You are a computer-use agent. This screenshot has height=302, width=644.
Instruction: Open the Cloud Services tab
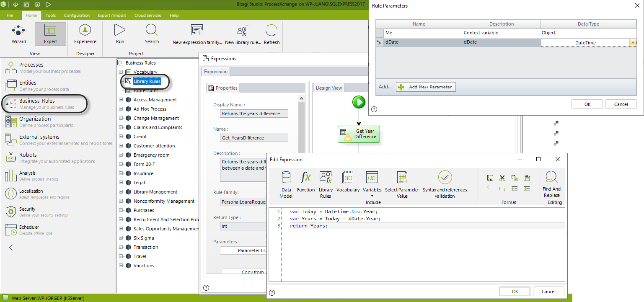pos(147,15)
